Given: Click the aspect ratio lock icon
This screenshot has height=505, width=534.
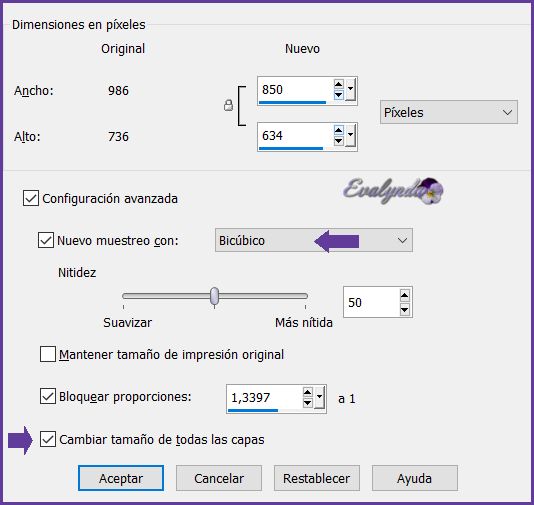Looking at the screenshot, I should pos(228,105).
